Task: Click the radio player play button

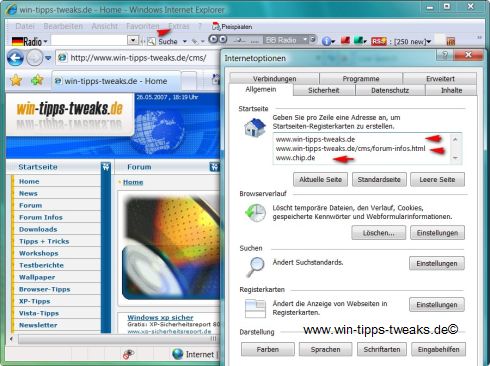Action: (x=213, y=40)
